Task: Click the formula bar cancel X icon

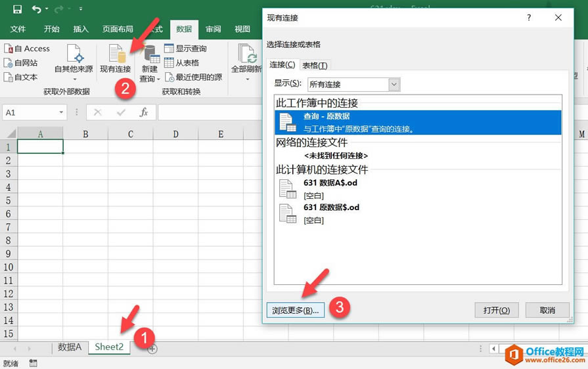Action: (98, 112)
